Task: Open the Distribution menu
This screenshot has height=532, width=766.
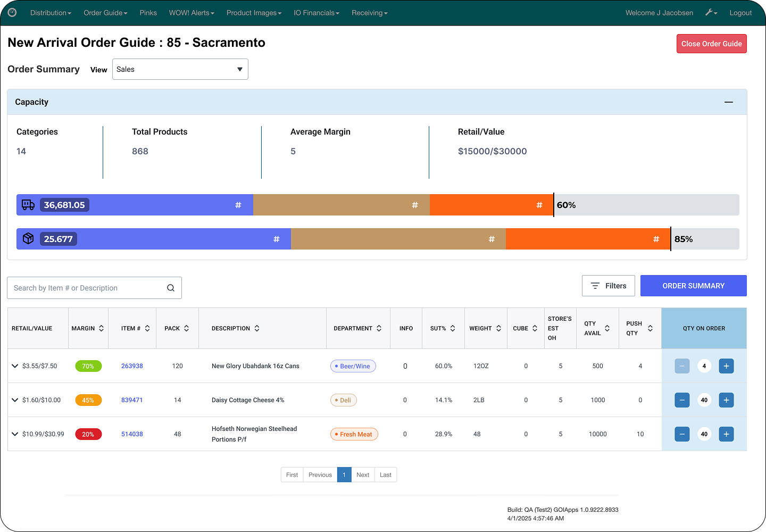Action: (x=51, y=13)
